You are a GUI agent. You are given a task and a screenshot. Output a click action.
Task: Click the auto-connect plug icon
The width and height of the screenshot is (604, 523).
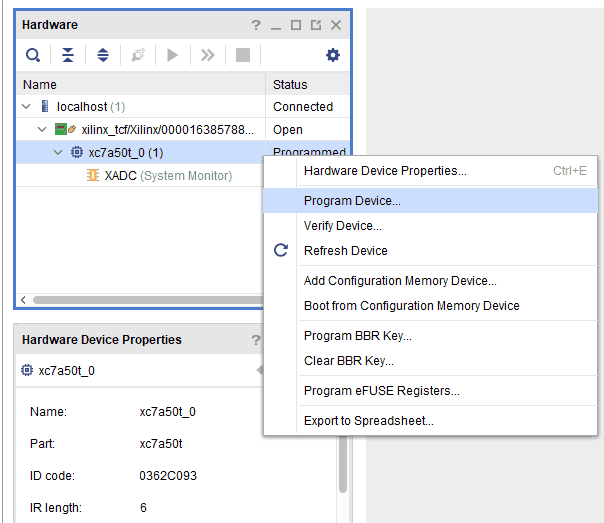pos(138,55)
